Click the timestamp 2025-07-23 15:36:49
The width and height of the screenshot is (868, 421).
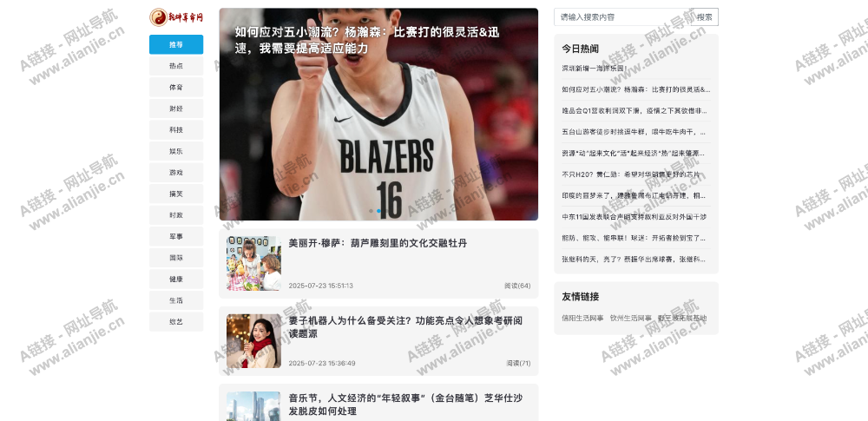click(x=322, y=364)
